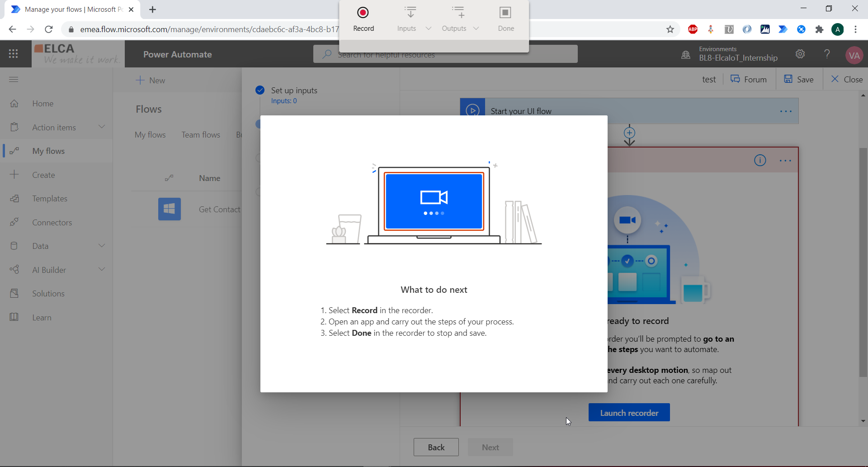Open the AdBlock Plus extension
Viewport: 868px width, 467px height.
693,29
